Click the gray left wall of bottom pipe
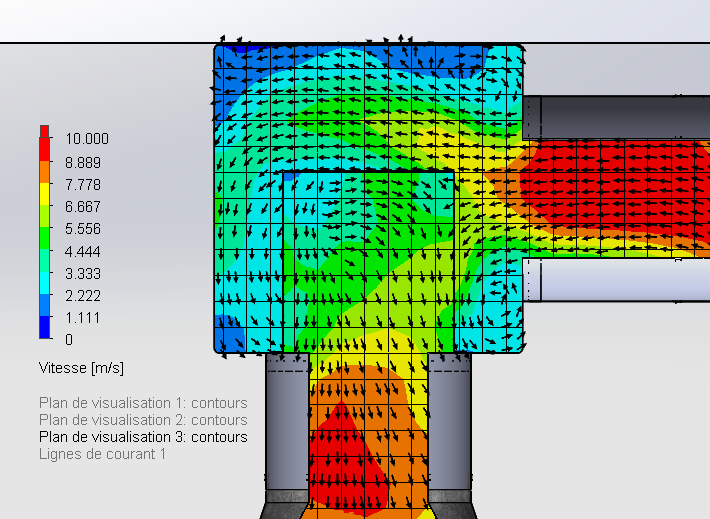 pyautogui.click(x=281, y=420)
